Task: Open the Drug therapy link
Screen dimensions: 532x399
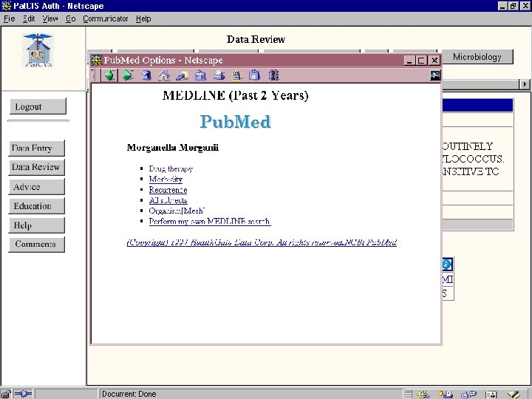Action: click(171, 168)
